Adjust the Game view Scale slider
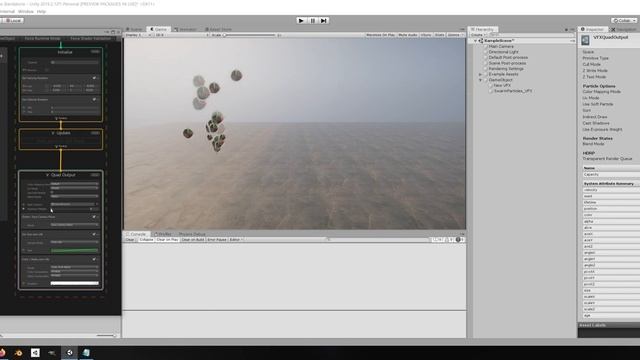The image size is (640, 360). pos(251,35)
